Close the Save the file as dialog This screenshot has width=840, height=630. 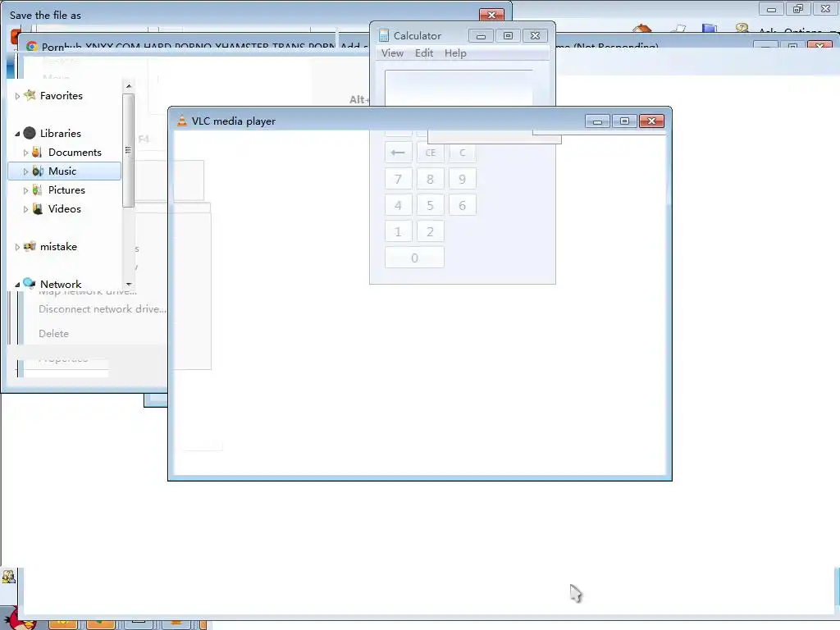pos(491,15)
